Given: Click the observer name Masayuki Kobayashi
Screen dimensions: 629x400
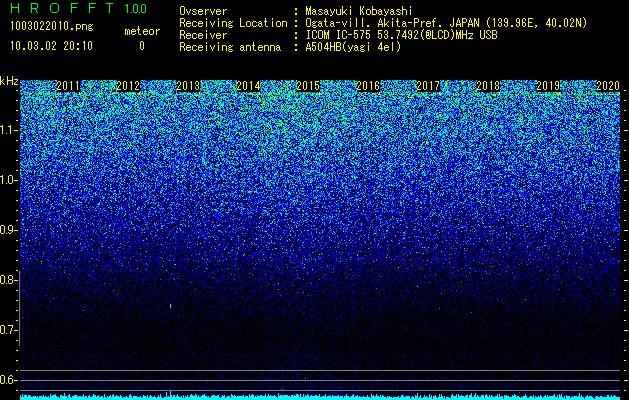Looking at the screenshot, I should [x=359, y=11].
